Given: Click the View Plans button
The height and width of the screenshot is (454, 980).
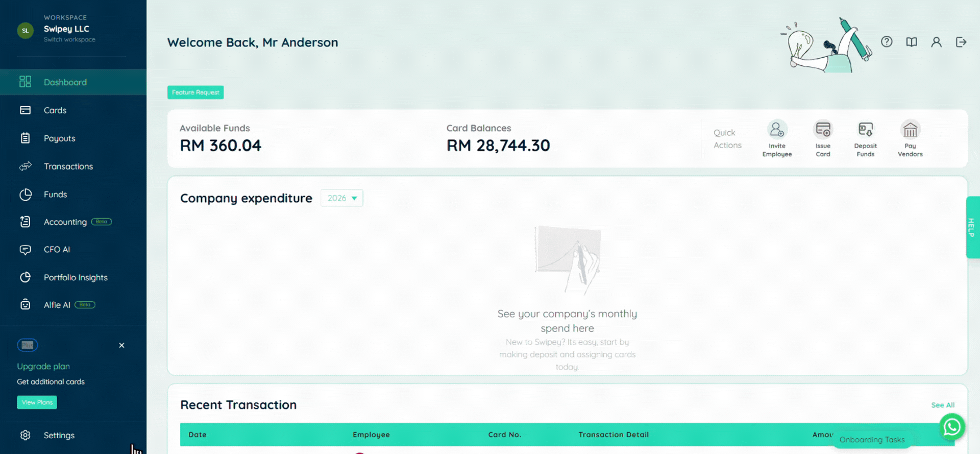Looking at the screenshot, I should pyautogui.click(x=37, y=402).
